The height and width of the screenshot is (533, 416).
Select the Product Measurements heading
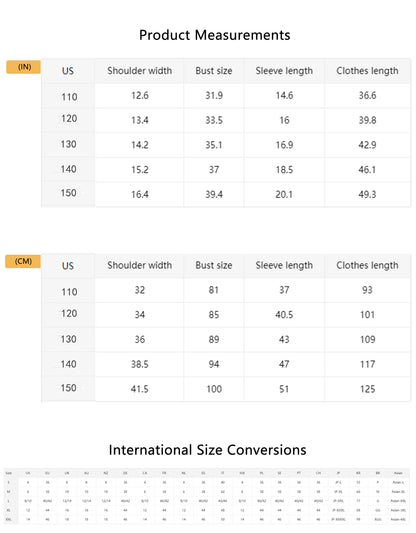214,35
